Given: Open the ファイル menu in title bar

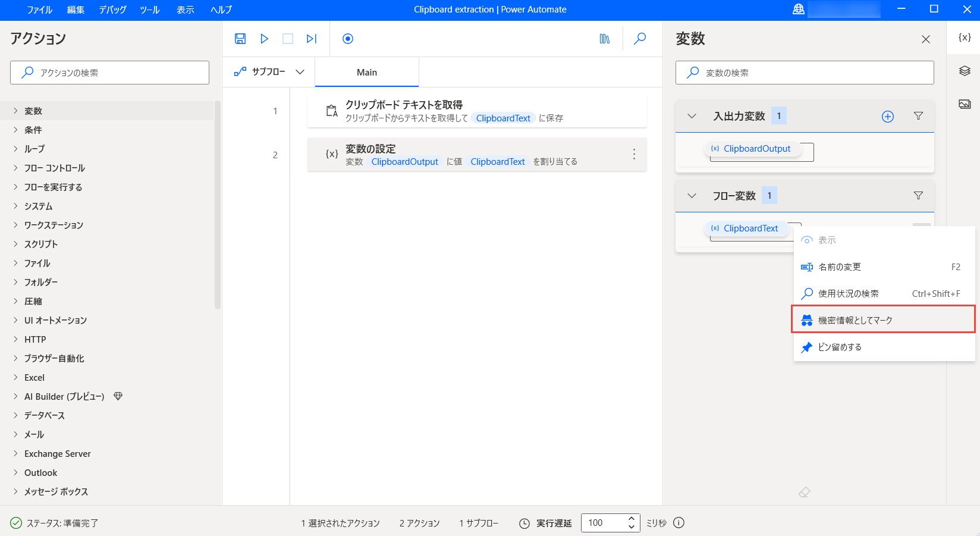Looking at the screenshot, I should click(40, 10).
